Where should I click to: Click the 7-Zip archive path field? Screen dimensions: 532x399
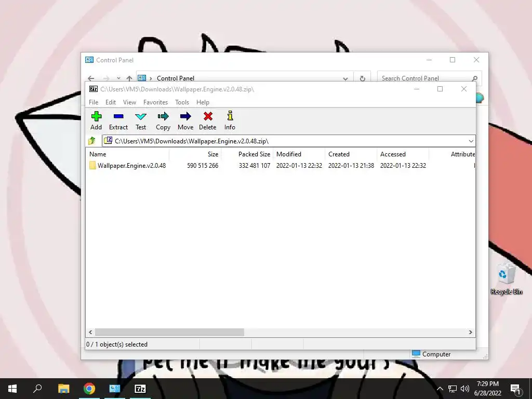pos(289,141)
